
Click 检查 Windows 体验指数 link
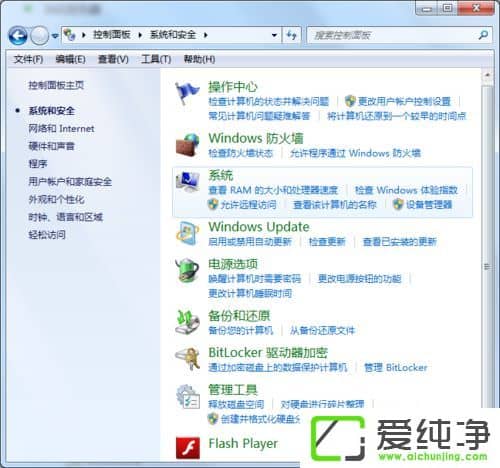pyautogui.click(x=406, y=190)
